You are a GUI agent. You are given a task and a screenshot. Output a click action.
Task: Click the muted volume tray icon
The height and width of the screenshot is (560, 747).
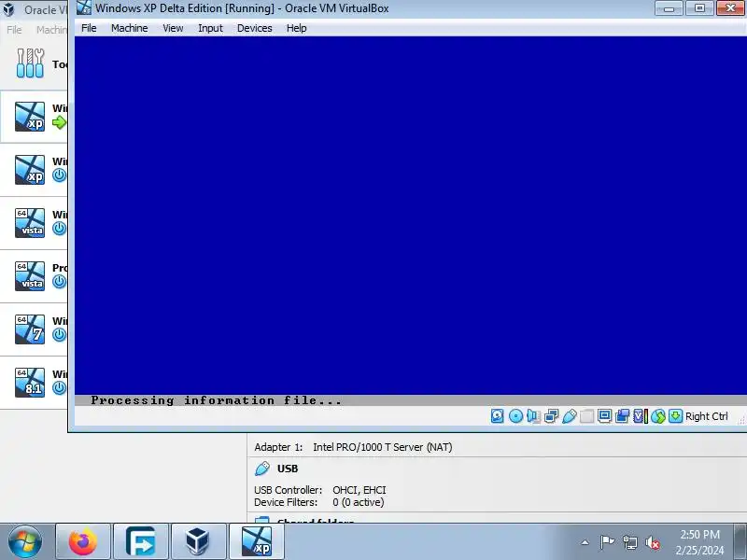point(653,542)
